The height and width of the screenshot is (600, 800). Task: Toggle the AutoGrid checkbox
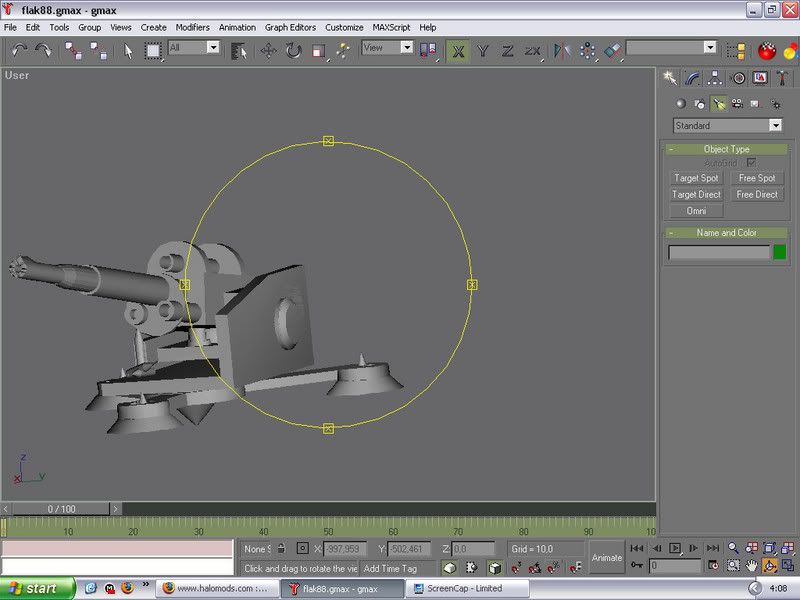tap(751, 163)
